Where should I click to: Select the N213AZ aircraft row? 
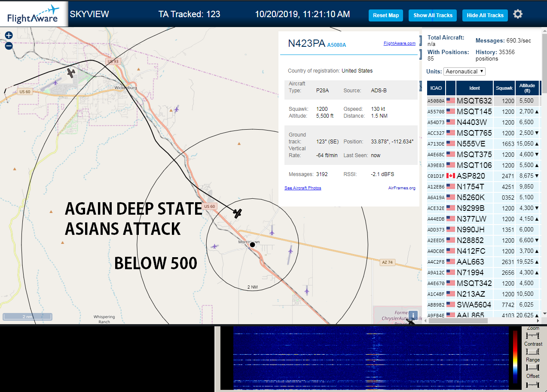point(483,294)
